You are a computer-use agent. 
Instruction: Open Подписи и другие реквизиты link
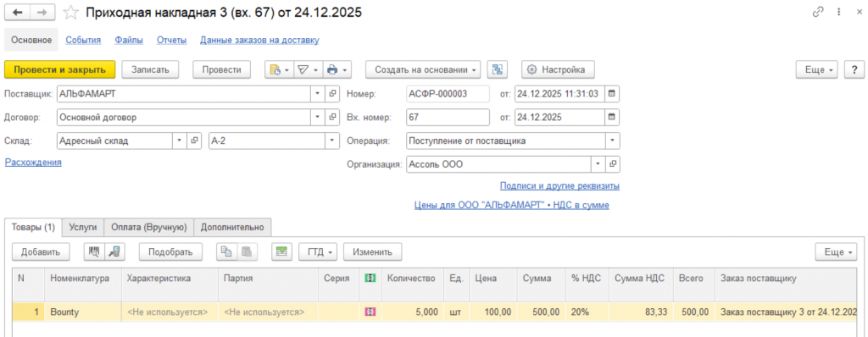[x=559, y=186]
